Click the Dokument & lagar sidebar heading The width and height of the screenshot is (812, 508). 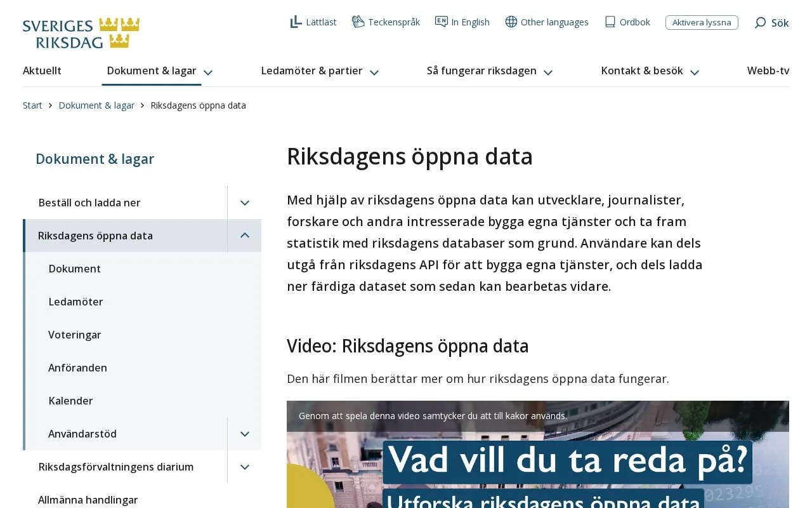click(x=95, y=159)
